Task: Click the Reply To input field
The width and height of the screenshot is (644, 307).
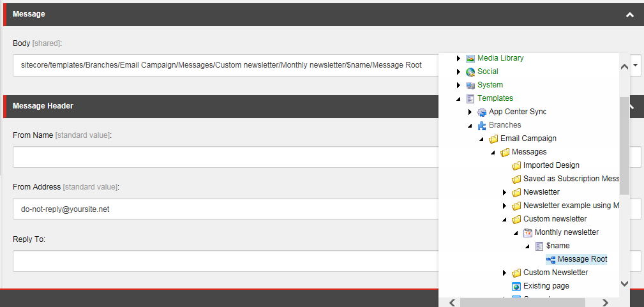Action: pyautogui.click(x=223, y=260)
